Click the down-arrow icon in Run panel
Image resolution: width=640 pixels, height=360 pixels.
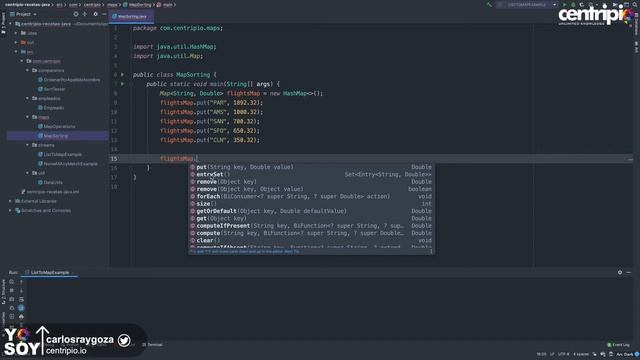coord(21,291)
